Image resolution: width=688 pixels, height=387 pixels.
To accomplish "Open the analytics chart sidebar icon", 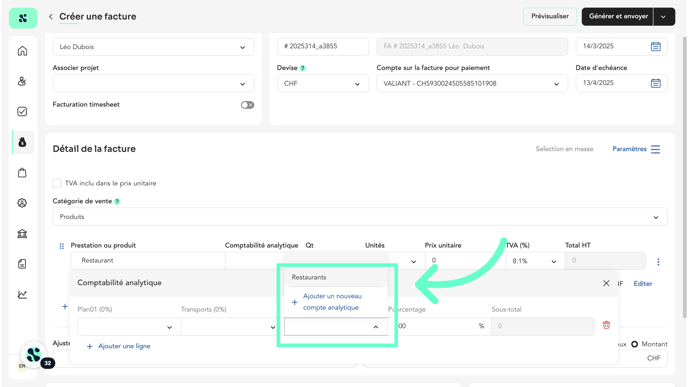I will pyautogui.click(x=22, y=294).
